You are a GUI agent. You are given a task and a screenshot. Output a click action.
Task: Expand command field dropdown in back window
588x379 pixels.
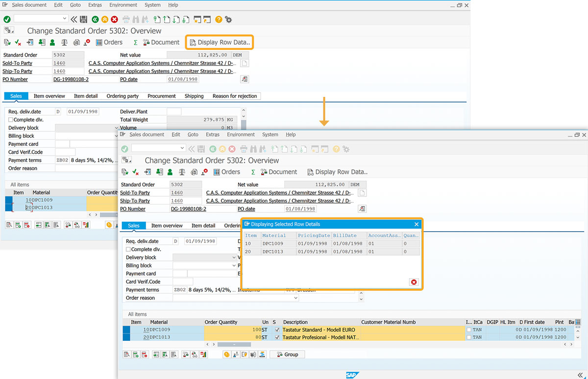(65, 19)
